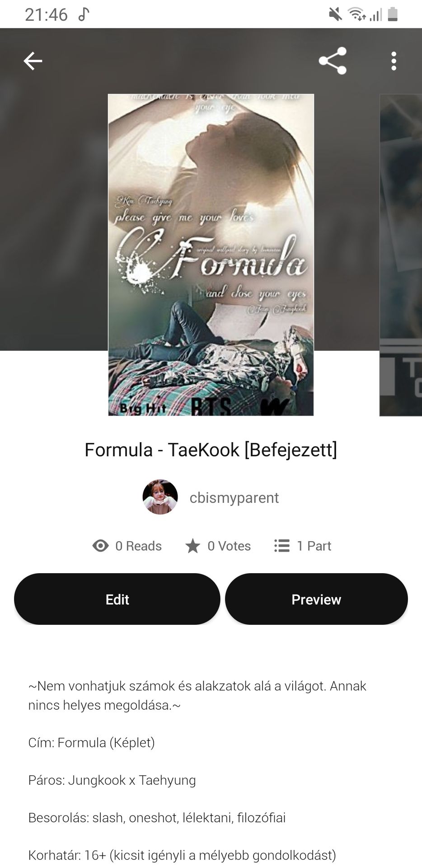Open the Formula book cover
The height and width of the screenshot is (868, 422).
(x=211, y=255)
